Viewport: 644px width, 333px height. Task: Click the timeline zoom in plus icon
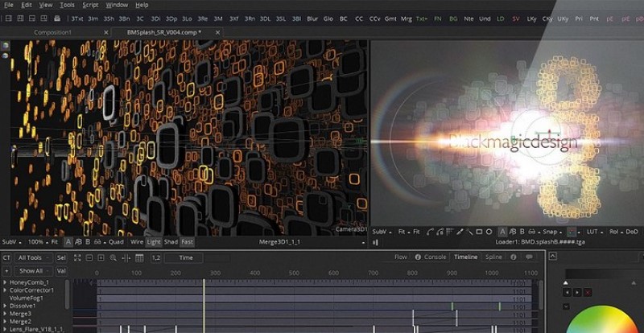(x=101, y=257)
